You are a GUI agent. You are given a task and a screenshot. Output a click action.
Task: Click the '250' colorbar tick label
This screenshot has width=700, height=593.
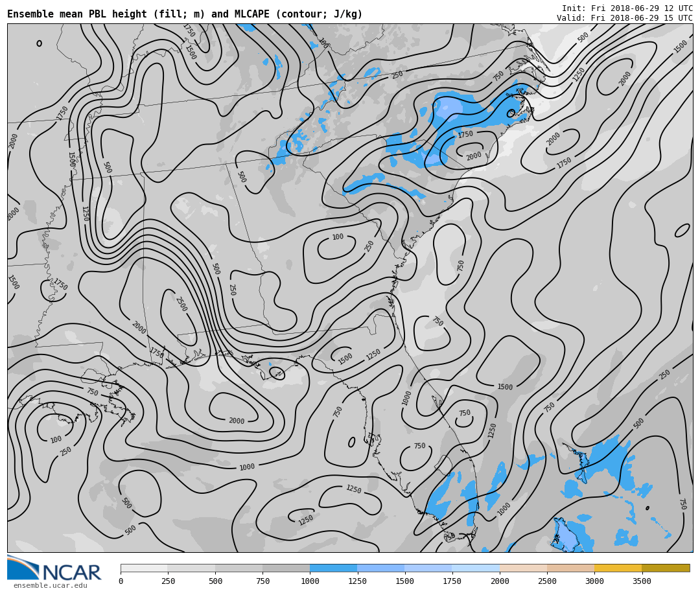tap(168, 581)
